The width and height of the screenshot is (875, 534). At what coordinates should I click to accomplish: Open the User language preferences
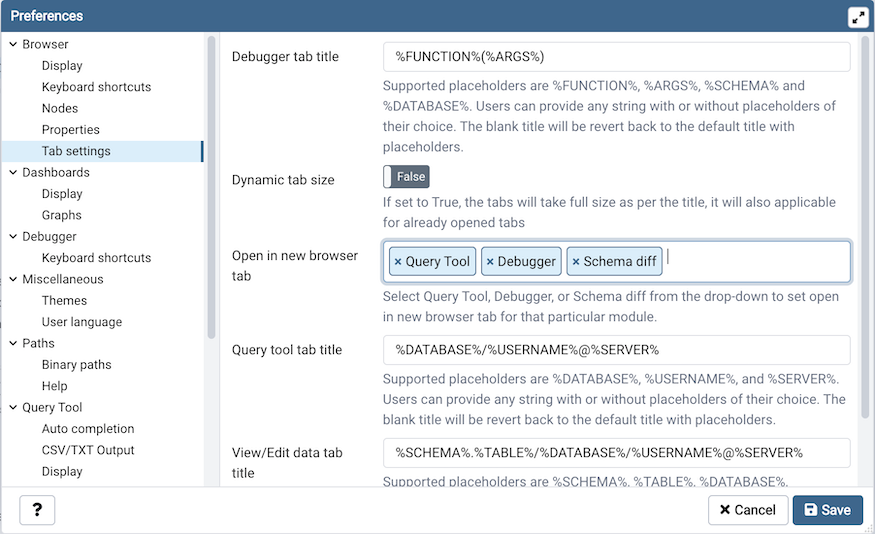(82, 322)
